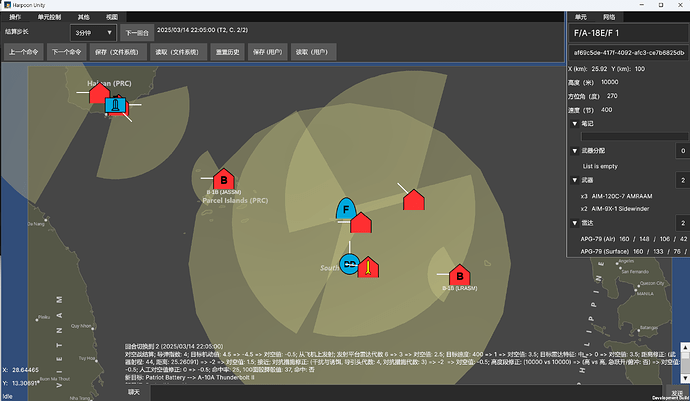The height and width of the screenshot is (401, 690).
Task: Click the unit GUID field
Action: [x=628, y=52]
